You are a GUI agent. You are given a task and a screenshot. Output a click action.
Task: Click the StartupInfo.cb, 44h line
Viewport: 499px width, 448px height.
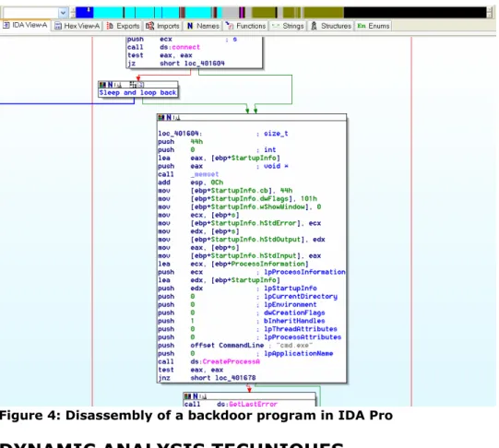[225, 191]
